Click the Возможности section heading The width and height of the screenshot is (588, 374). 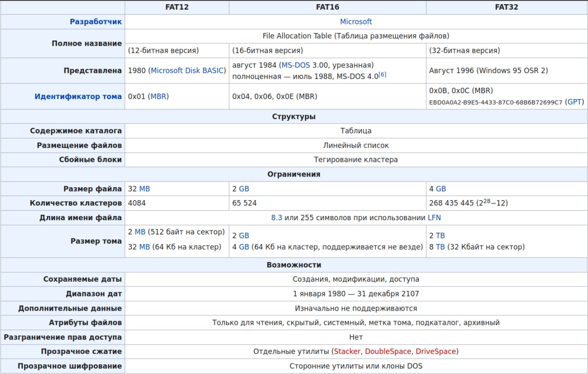(294, 265)
